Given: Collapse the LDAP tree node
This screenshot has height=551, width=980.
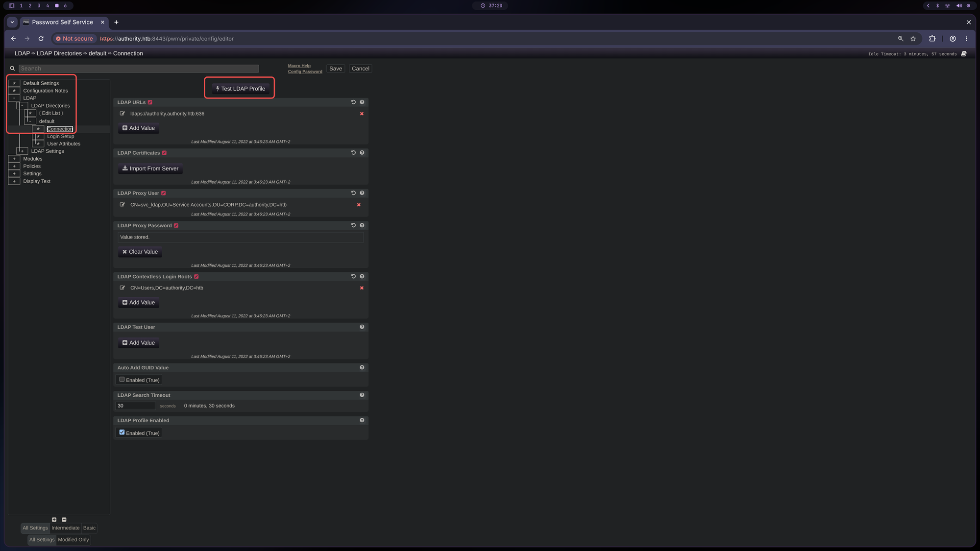Looking at the screenshot, I should pyautogui.click(x=14, y=98).
